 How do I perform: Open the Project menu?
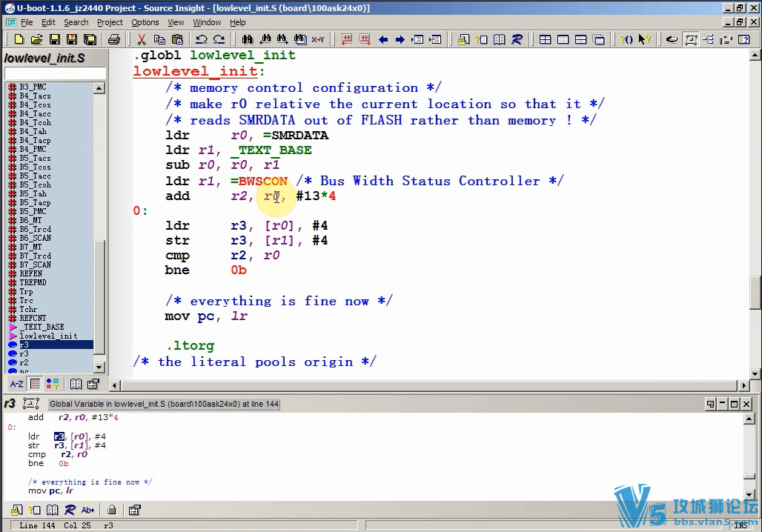[110, 22]
